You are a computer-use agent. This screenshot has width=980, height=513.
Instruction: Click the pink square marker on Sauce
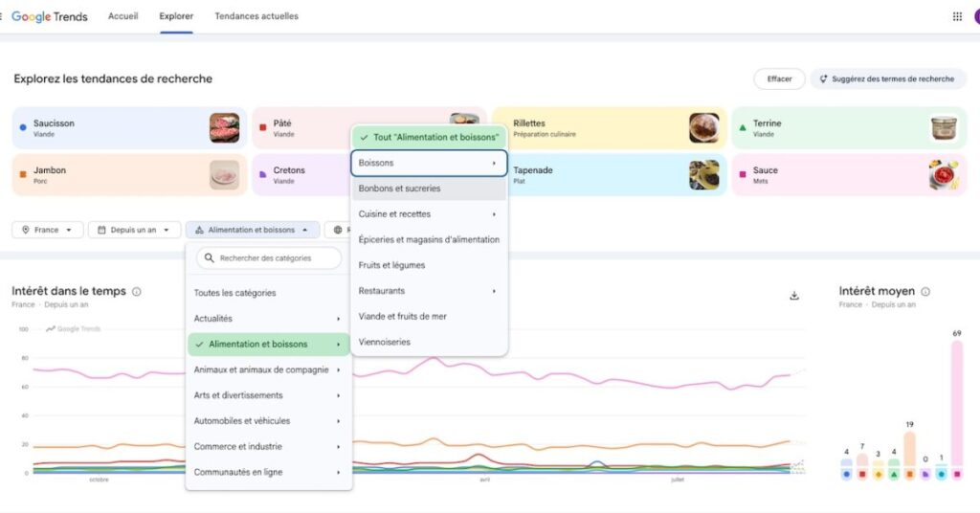(x=743, y=174)
